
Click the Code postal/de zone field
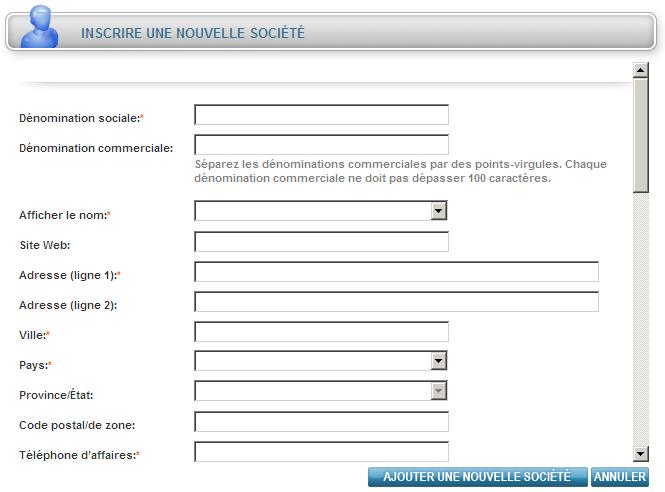(x=321, y=422)
